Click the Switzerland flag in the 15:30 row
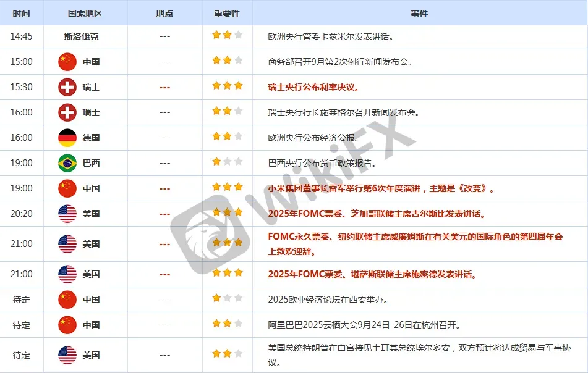588x373 pixels. tap(67, 87)
